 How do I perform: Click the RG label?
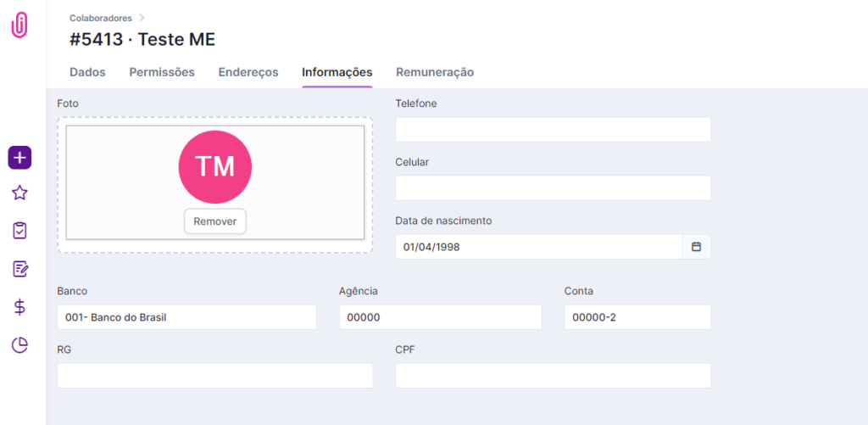coord(64,350)
